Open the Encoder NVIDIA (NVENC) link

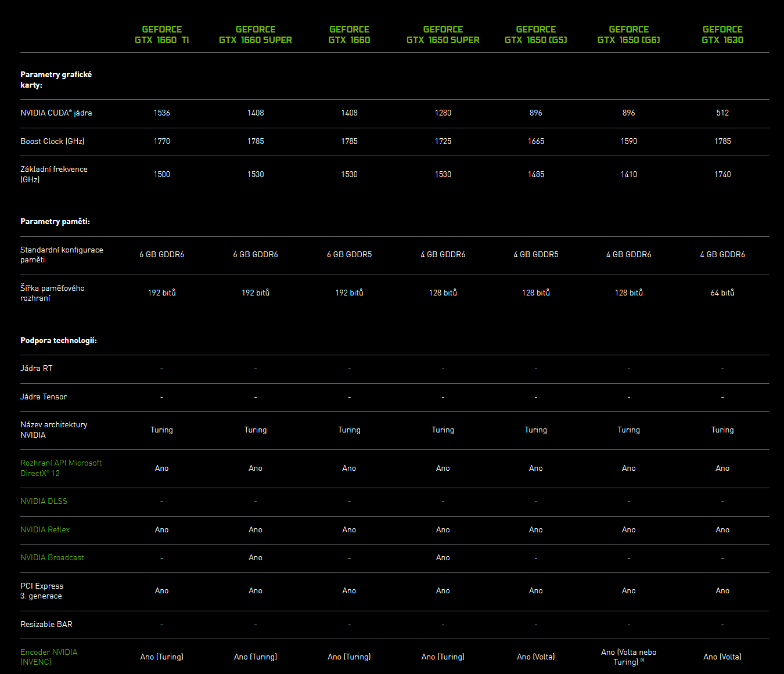click(49, 657)
